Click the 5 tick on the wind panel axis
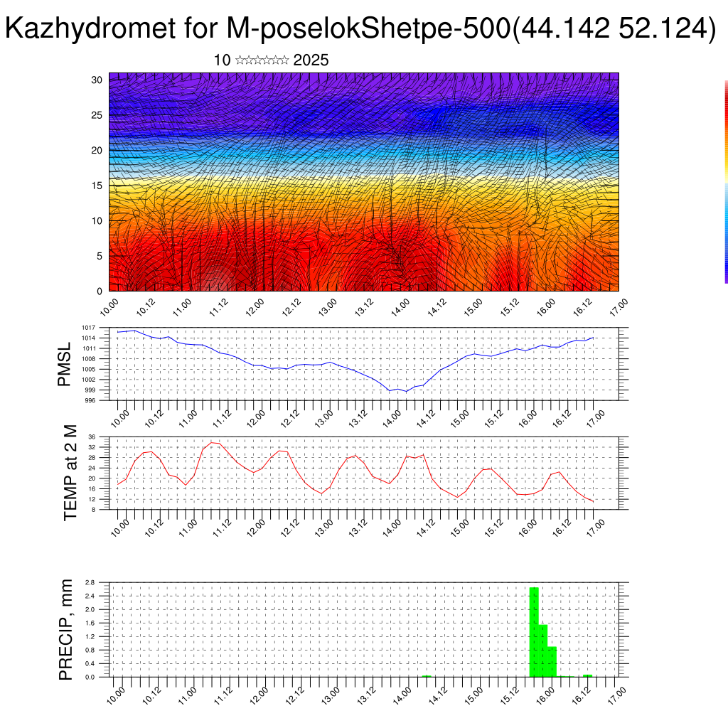 point(100,256)
